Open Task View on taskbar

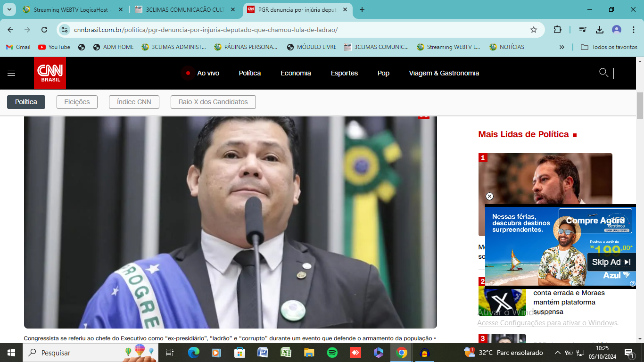(x=170, y=353)
